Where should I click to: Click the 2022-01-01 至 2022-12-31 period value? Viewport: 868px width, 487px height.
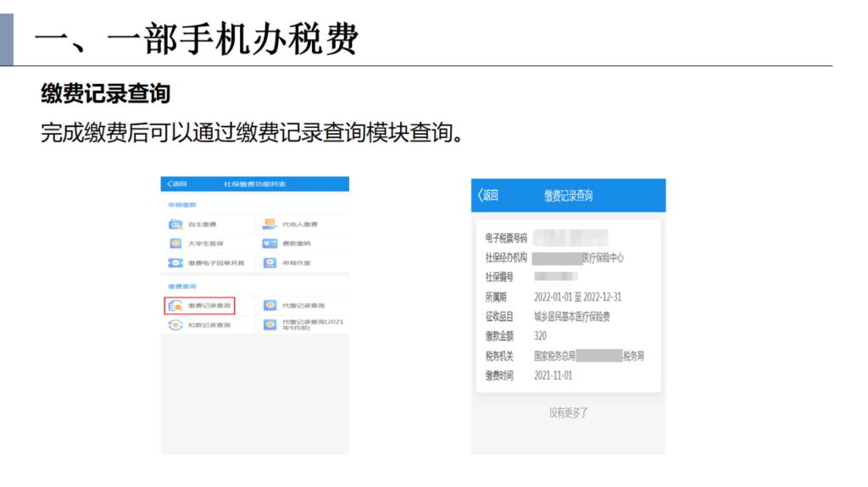click(577, 297)
